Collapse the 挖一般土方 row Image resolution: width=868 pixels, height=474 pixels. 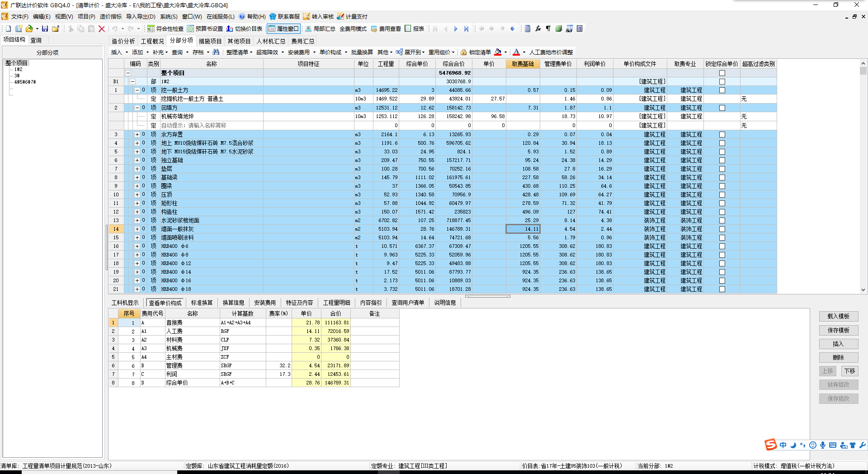pos(137,90)
